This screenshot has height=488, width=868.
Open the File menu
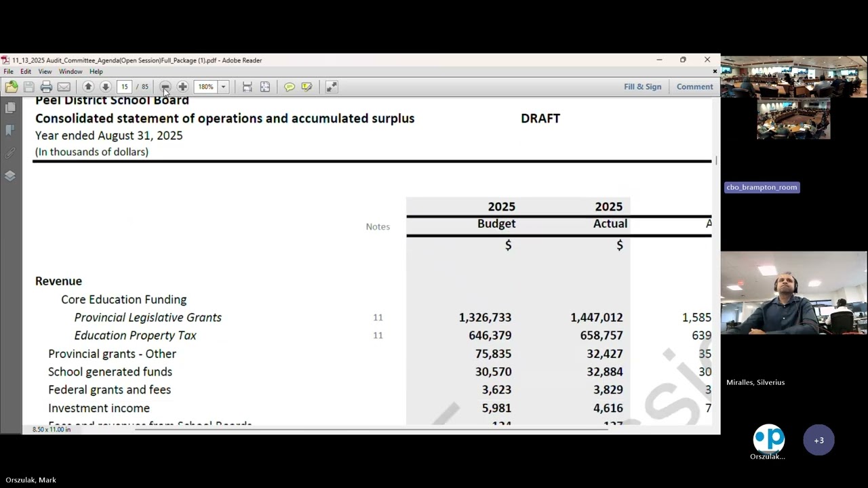pos(8,72)
